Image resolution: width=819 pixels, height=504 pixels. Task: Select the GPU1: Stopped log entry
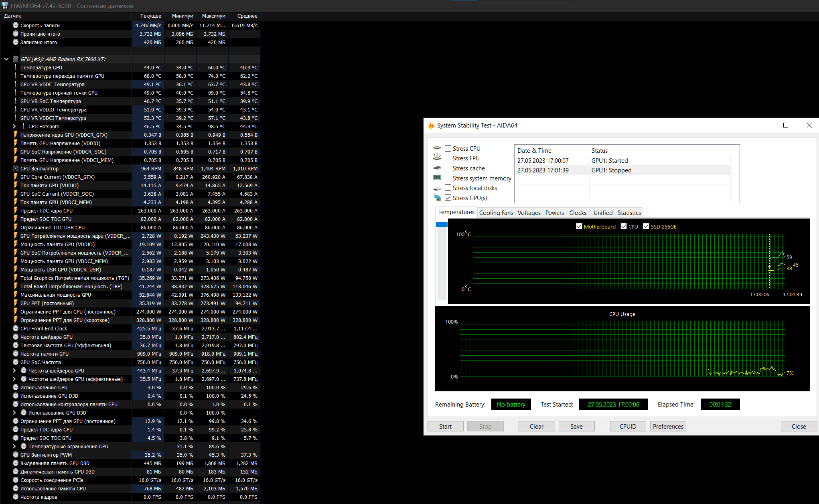click(611, 170)
